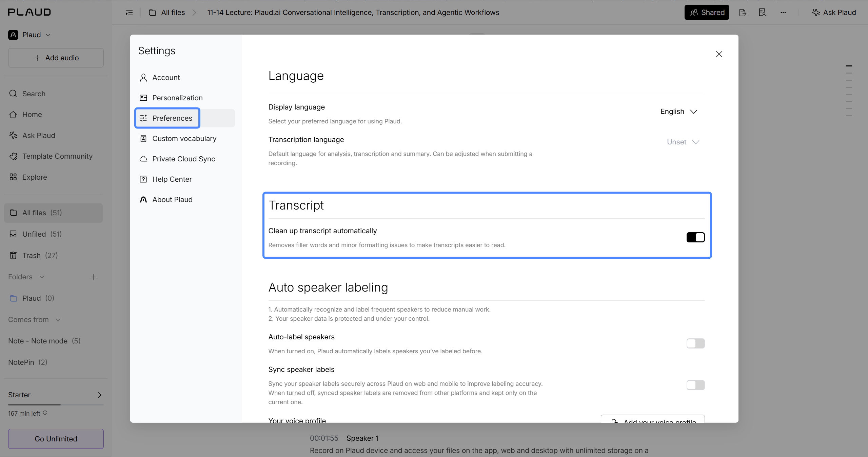
Task: Expand the Plaud workspace dropdown
Action: (x=29, y=35)
